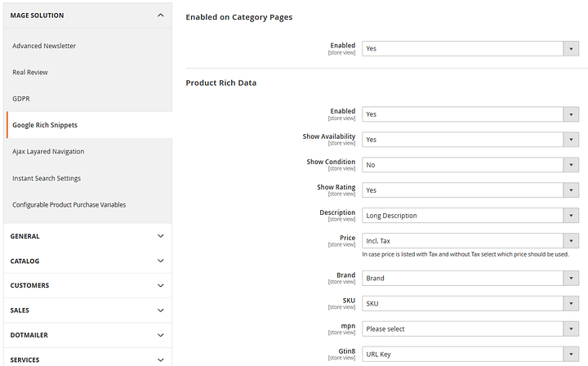The width and height of the screenshot is (588, 366).
Task: Open the Real Review settings
Action: pos(30,72)
